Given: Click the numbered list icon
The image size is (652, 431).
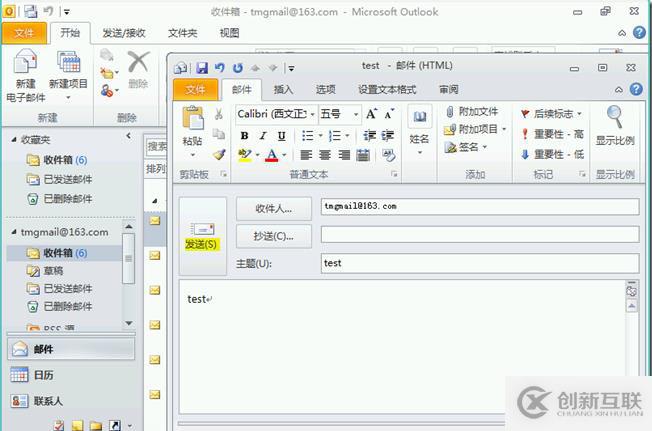Looking at the screenshot, I should click(x=335, y=135).
